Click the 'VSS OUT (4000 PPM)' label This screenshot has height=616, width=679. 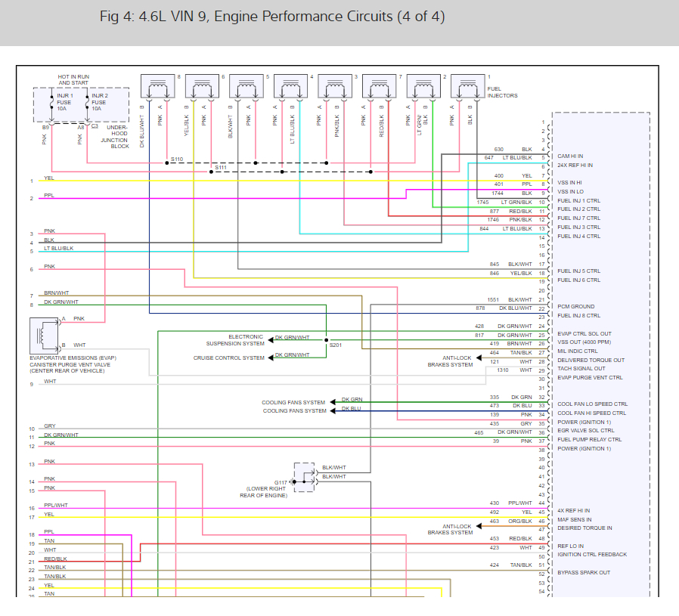pyautogui.click(x=584, y=342)
